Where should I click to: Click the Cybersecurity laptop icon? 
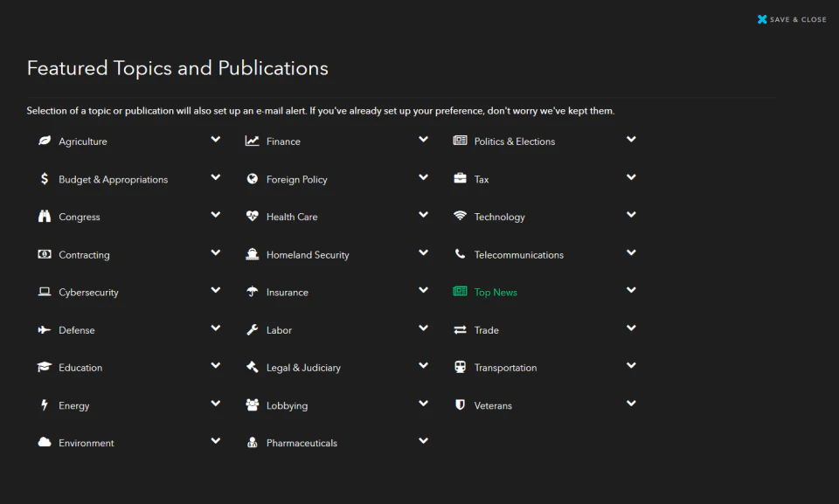[45, 291]
